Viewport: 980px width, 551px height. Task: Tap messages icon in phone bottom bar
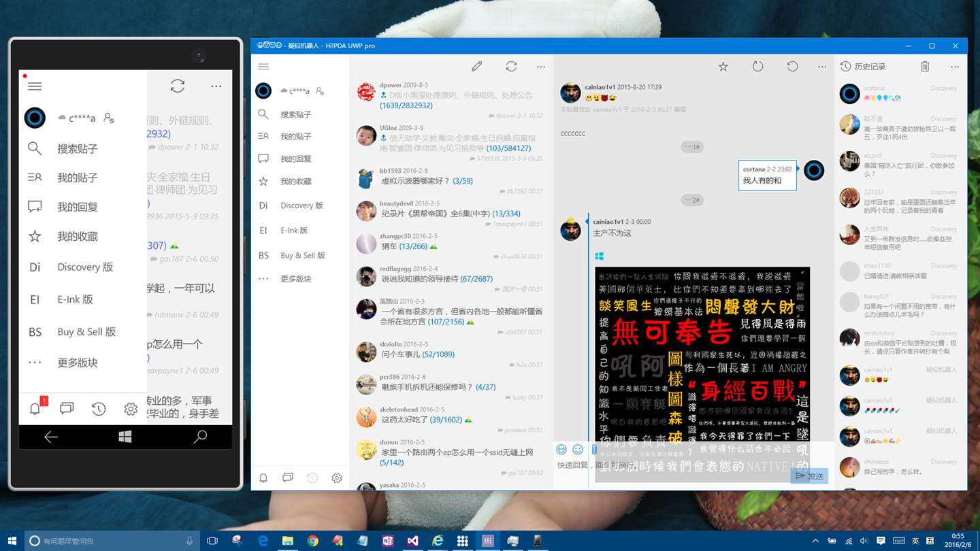click(67, 409)
